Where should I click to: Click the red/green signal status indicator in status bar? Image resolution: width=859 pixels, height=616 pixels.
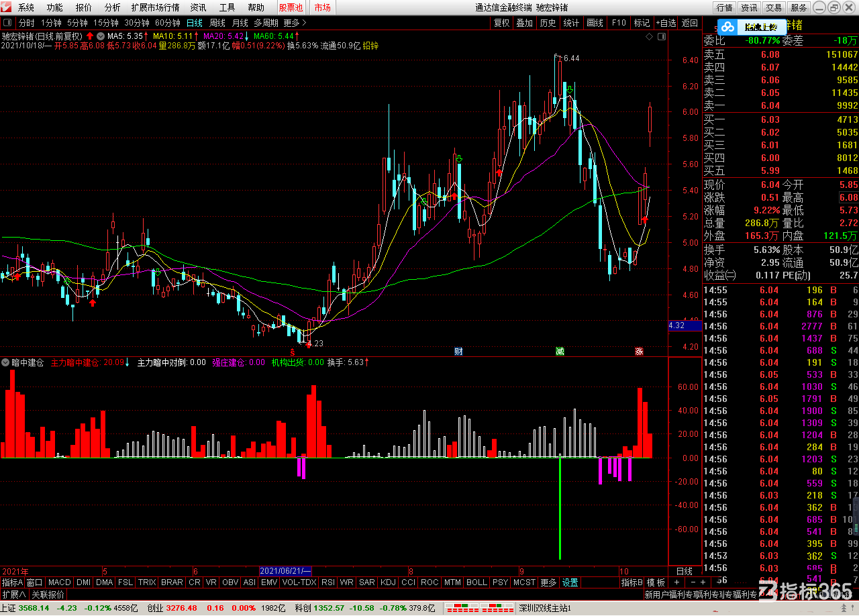479,609
